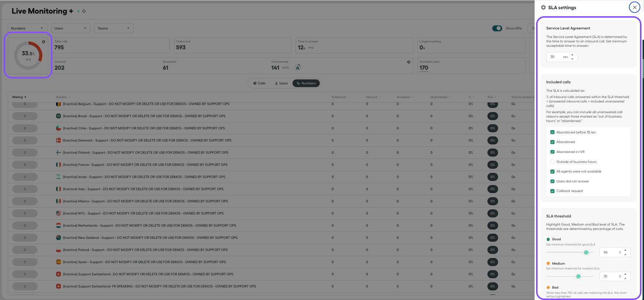
Task: Click the circular A icon beside Unanswered count
Action: [x=298, y=67]
